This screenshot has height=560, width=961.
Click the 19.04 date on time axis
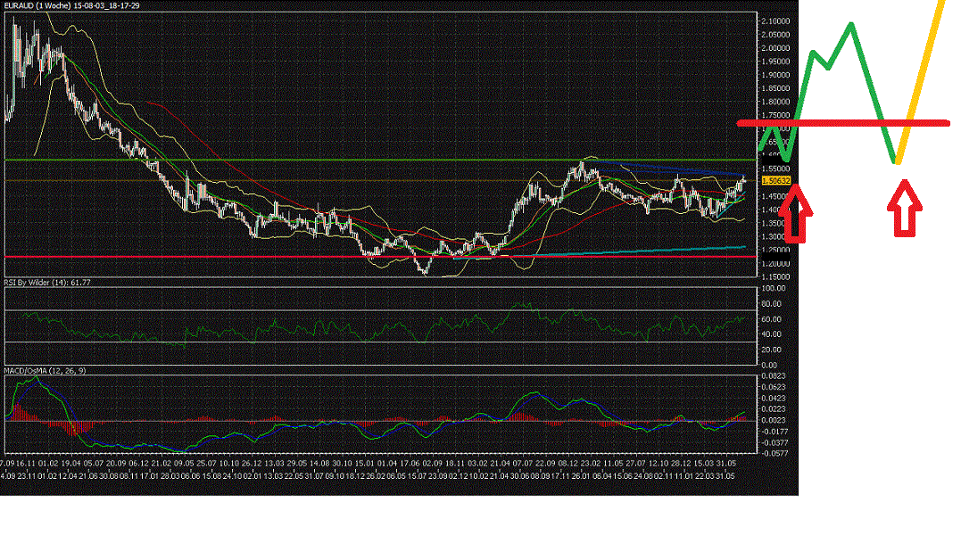click(x=71, y=465)
